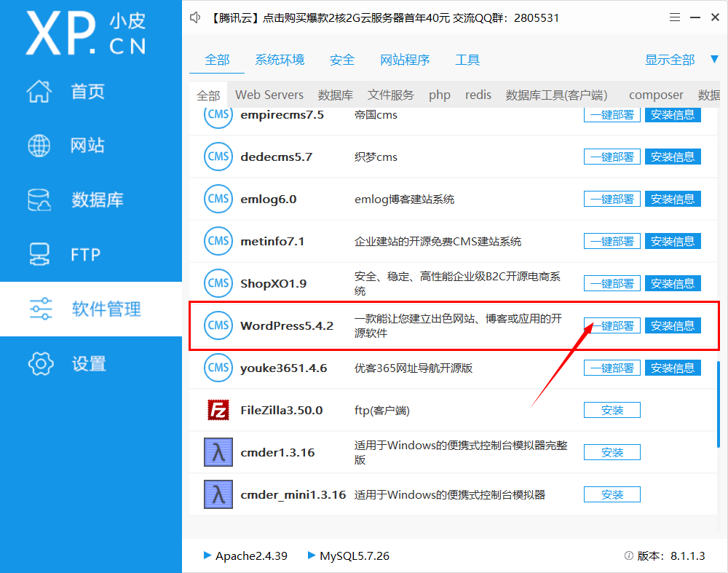Click the FTP server icon

[x=39, y=254]
